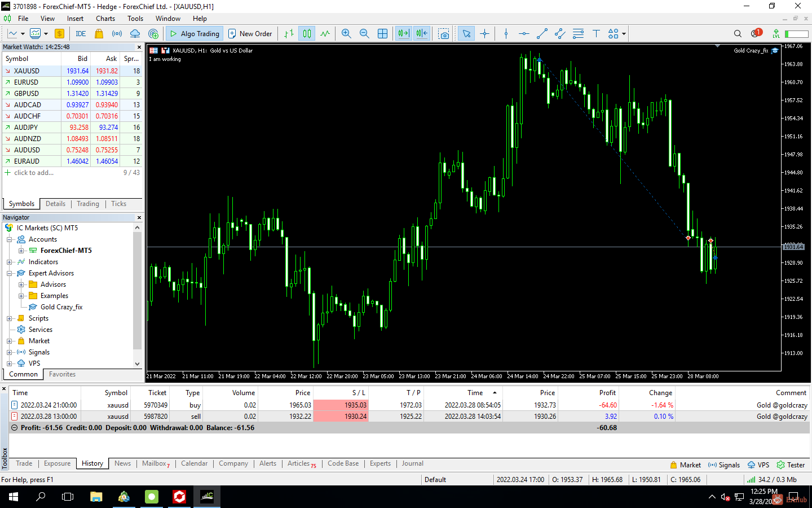Expand the Advisors folder node
This screenshot has height=508, width=812.
[x=21, y=284]
